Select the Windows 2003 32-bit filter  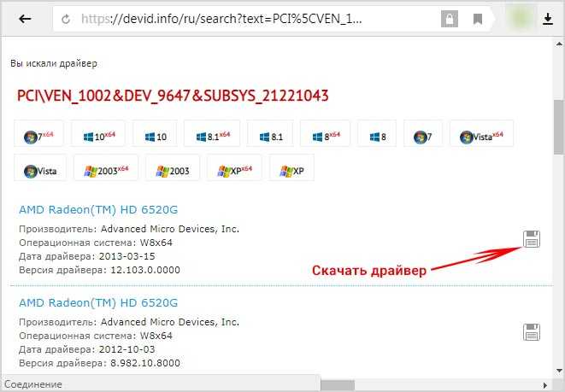[x=173, y=167]
